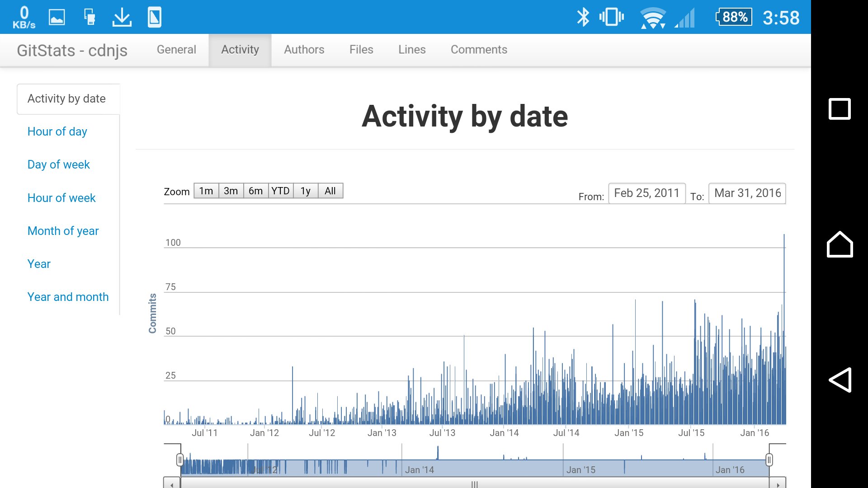Choose the All zoom button
Screen dimensions: 868x488
(x=330, y=191)
